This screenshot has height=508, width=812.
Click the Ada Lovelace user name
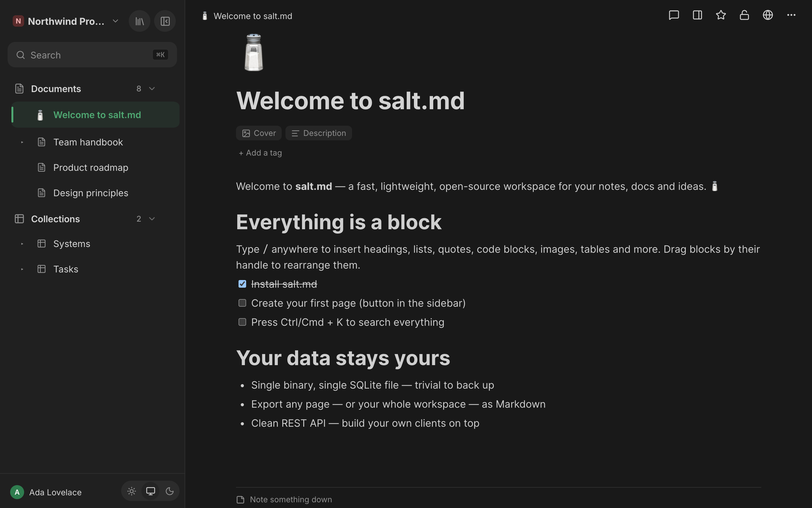click(56, 492)
